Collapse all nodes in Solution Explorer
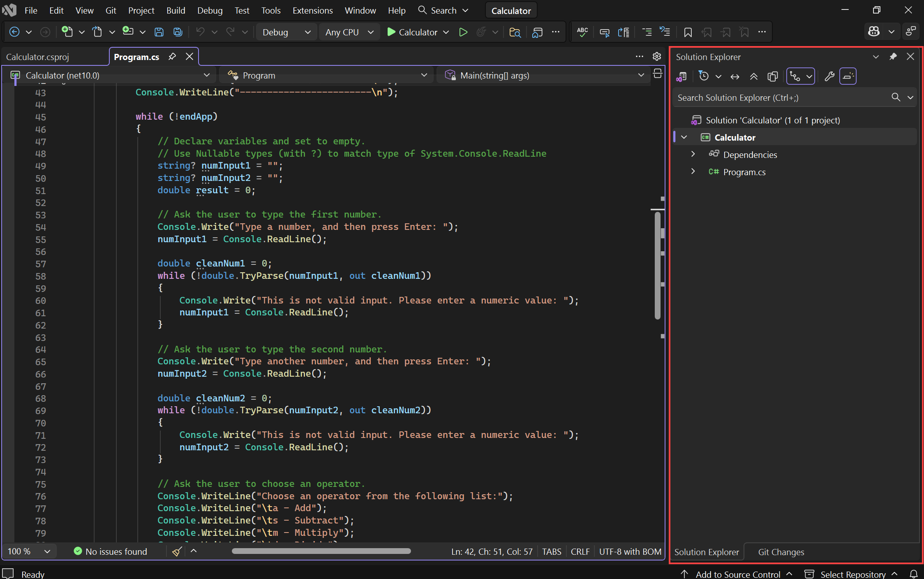Screen dimensions: 924x579 [x=754, y=76]
